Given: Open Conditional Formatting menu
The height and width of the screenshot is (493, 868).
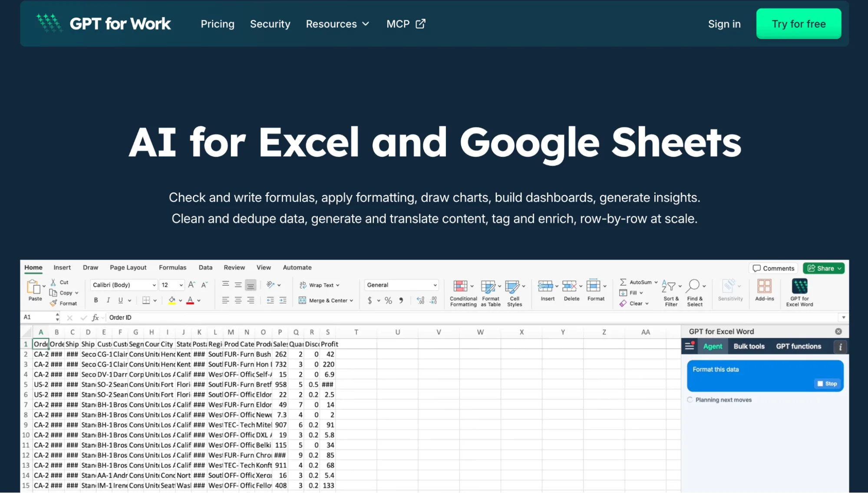Looking at the screenshot, I should pos(463,293).
